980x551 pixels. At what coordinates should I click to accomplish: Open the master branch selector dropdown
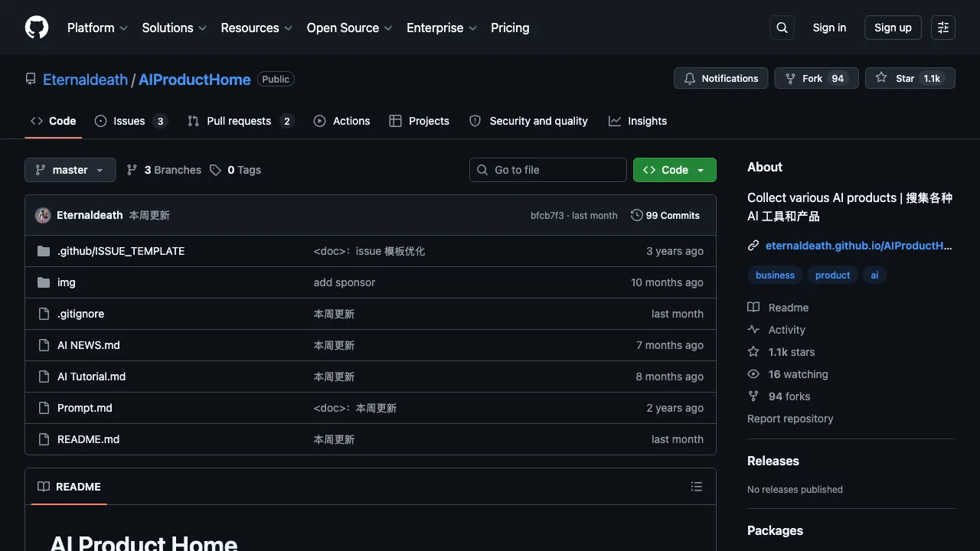70,170
